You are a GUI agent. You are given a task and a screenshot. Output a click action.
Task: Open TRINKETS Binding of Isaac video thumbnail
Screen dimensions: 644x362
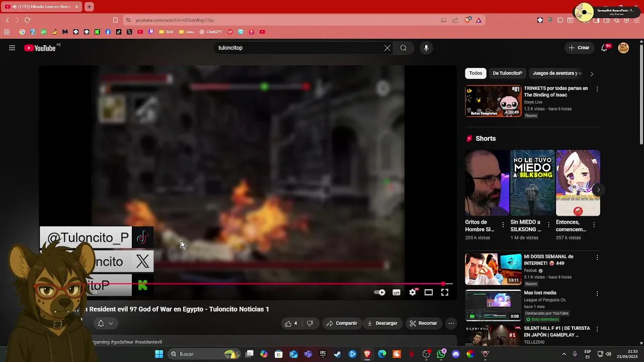(493, 101)
